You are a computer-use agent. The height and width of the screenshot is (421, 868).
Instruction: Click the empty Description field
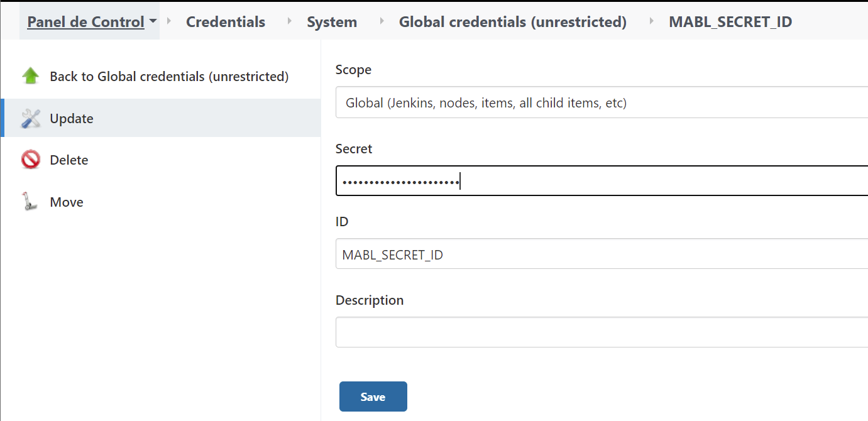point(601,332)
